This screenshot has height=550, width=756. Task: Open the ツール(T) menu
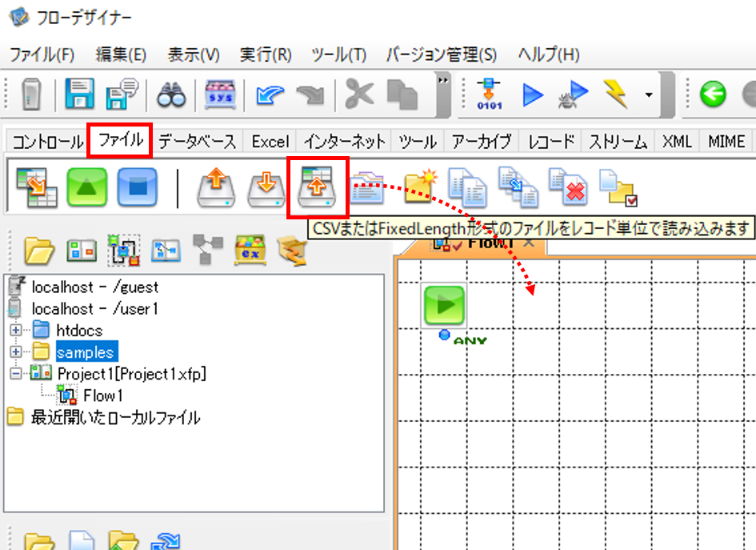click(338, 54)
